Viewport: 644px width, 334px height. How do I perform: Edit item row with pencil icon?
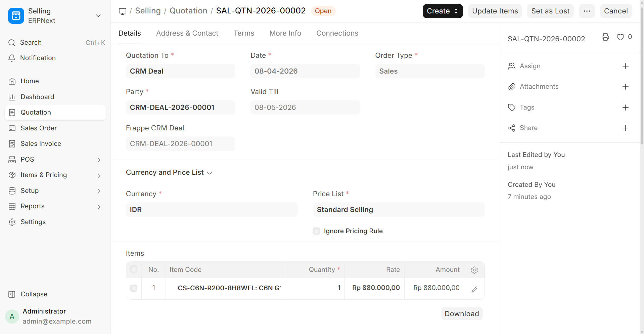point(474,289)
